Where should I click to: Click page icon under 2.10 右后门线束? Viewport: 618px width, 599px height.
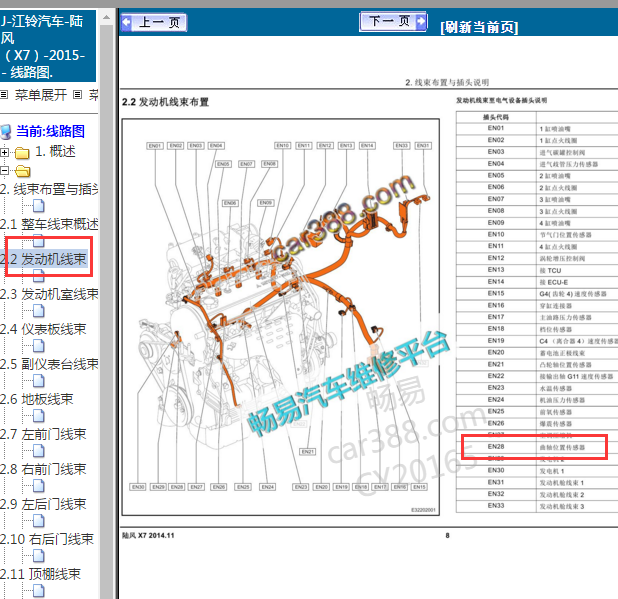pyautogui.click(x=39, y=557)
